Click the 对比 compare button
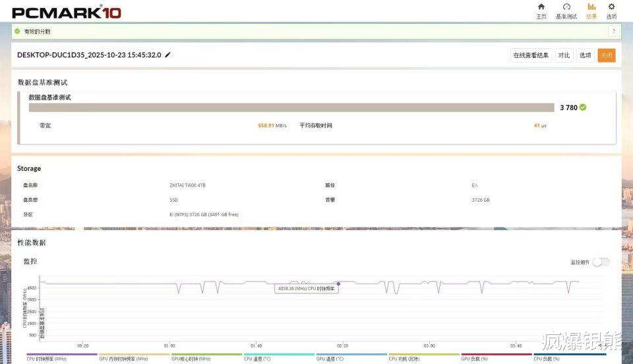 pos(564,55)
